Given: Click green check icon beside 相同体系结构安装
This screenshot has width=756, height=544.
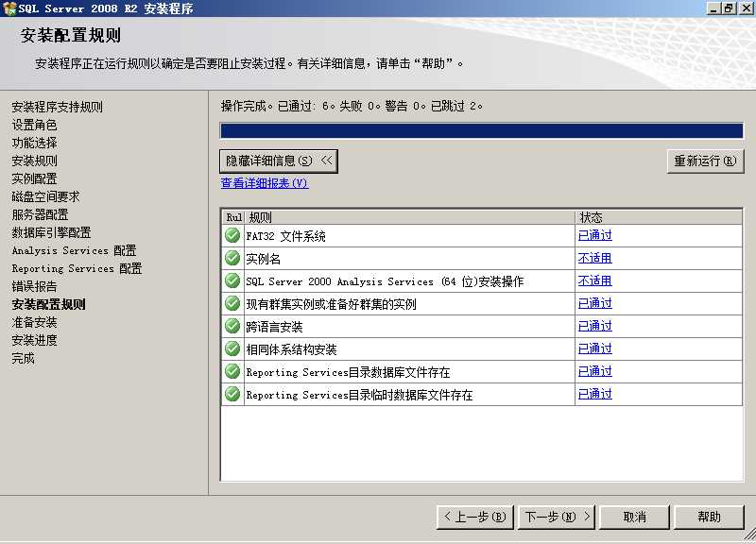Looking at the screenshot, I should pyautogui.click(x=232, y=348).
